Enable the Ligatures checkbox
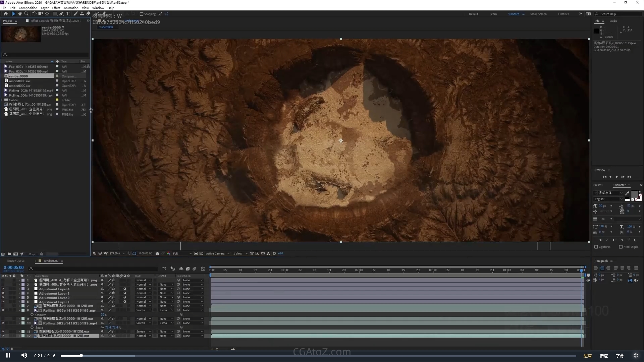The image size is (644, 362). coord(596,247)
